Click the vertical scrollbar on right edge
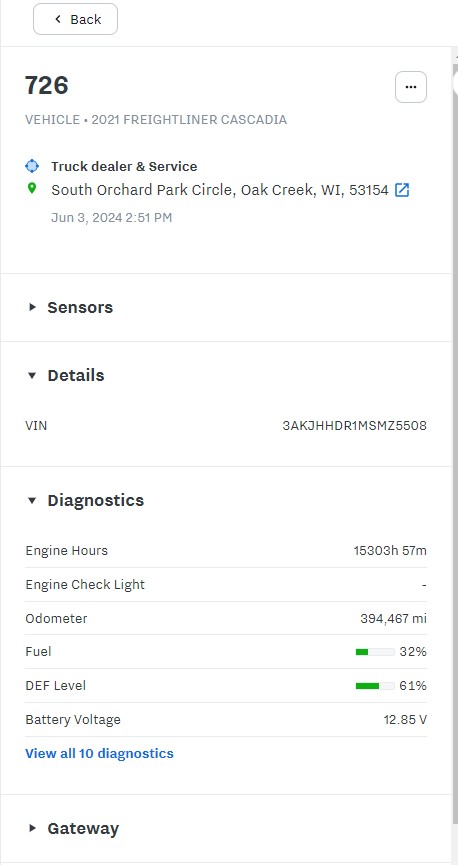This screenshot has width=458, height=865. point(455,441)
